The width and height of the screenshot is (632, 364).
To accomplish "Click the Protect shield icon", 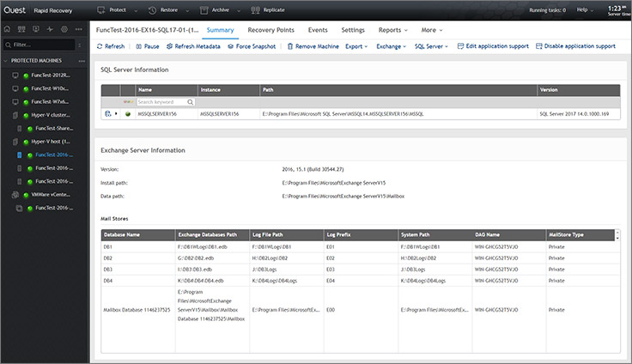I will coord(101,10).
